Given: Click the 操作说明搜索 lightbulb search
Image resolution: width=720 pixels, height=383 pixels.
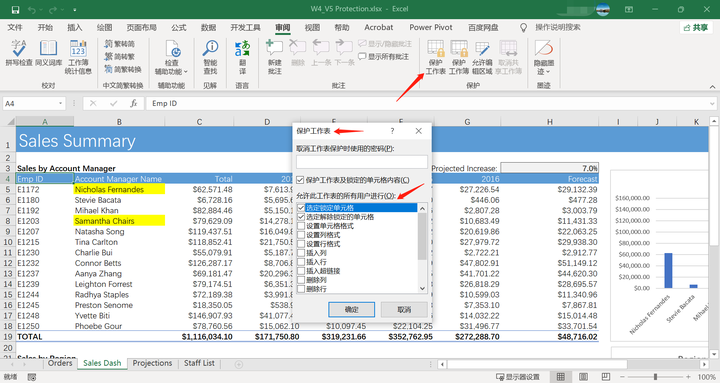Looking at the screenshot, I should click(x=523, y=28).
